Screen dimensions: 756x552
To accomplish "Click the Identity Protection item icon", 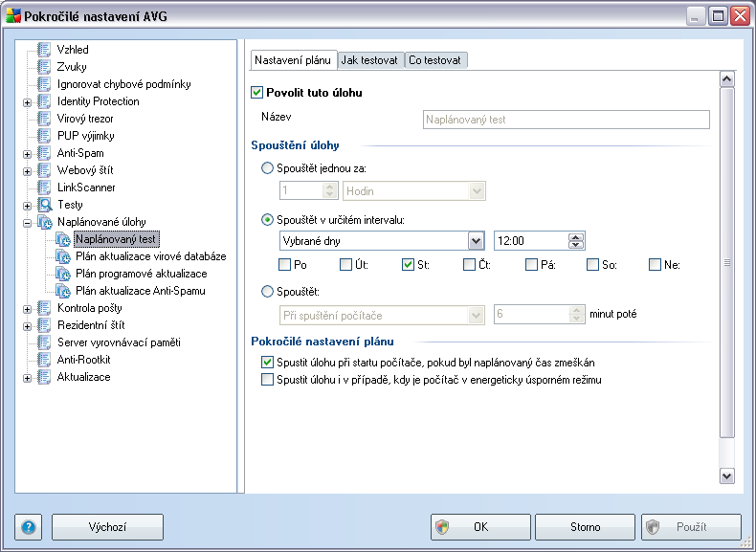I will (44, 101).
